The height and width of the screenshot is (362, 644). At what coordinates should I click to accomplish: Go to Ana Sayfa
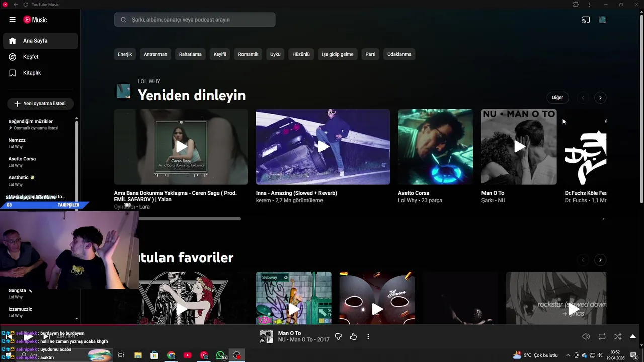coord(40,41)
